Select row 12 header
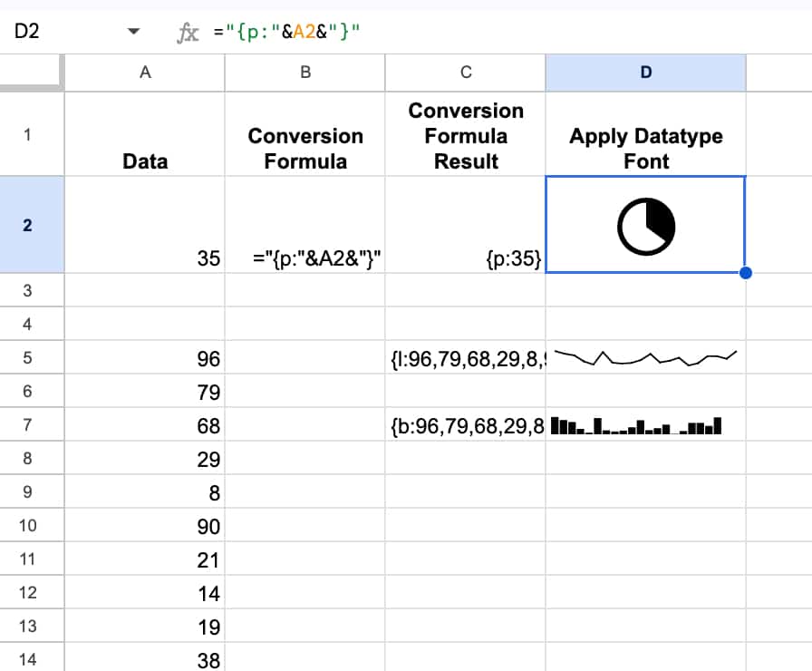 pos(32,592)
